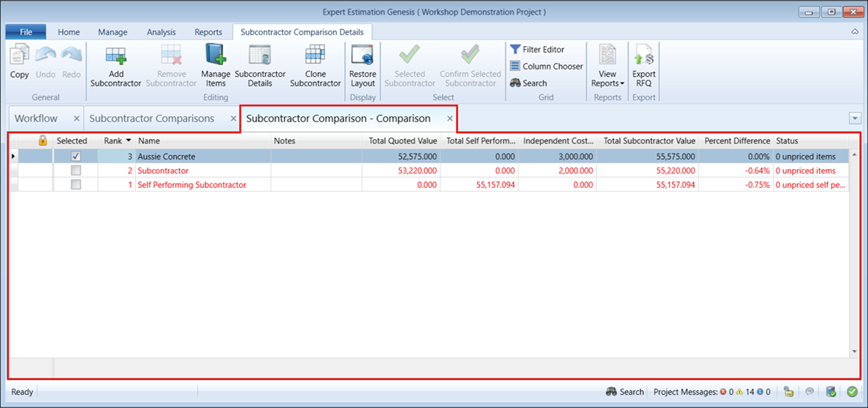Click Search in the status bar
The width and height of the screenshot is (868, 408).
coord(625,392)
